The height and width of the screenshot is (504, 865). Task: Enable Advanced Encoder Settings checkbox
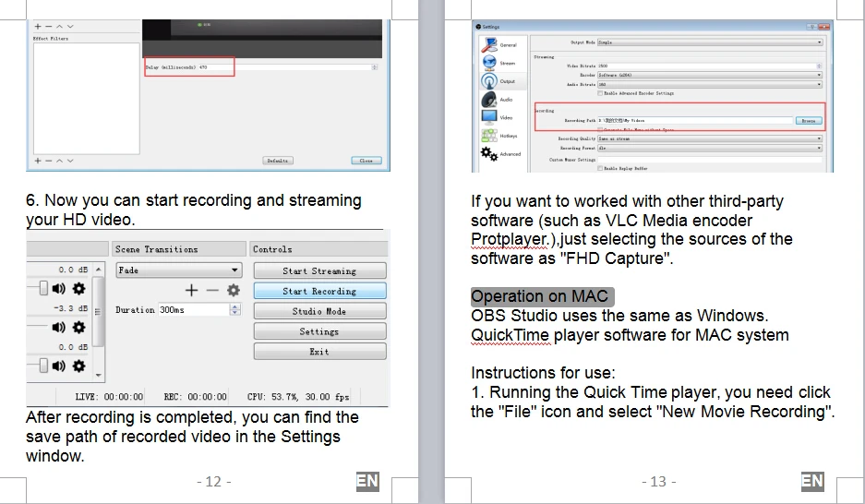tap(600, 93)
